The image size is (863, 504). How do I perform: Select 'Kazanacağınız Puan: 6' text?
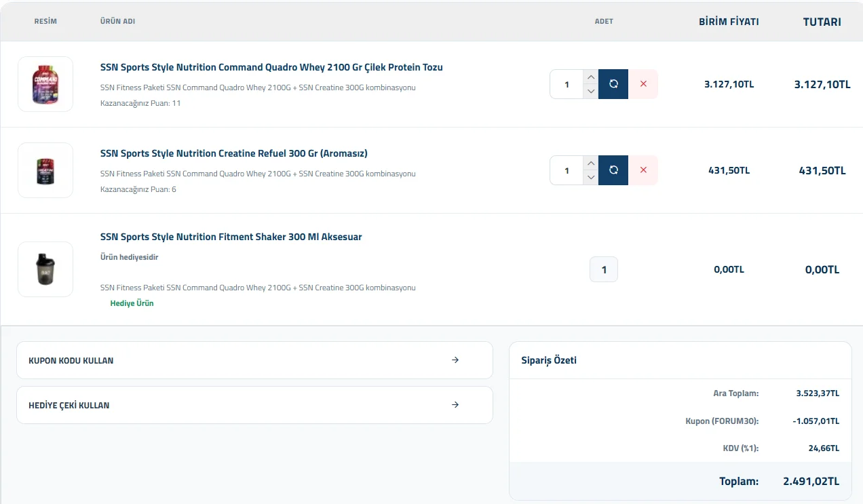tap(138, 189)
